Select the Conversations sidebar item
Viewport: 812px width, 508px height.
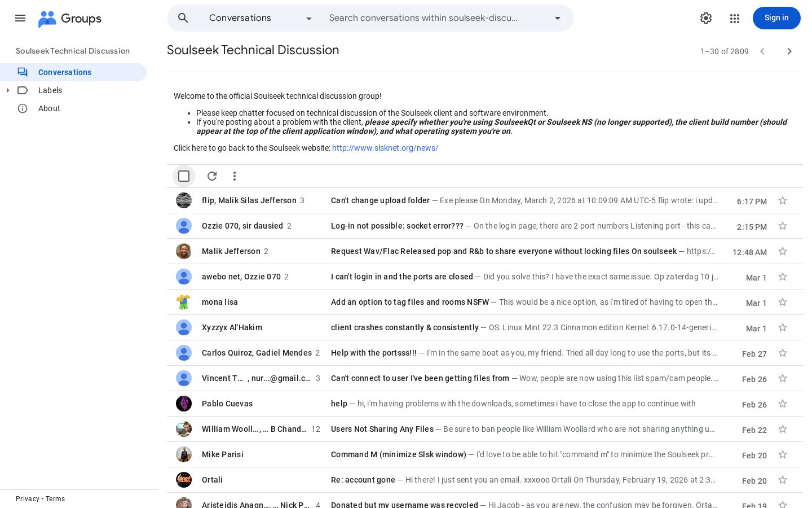[73, 72]
